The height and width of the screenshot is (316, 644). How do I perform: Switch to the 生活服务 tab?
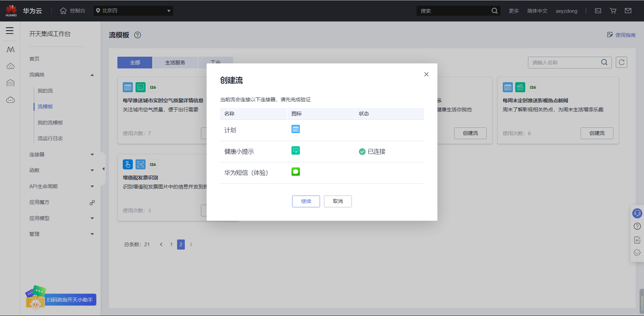175,63
